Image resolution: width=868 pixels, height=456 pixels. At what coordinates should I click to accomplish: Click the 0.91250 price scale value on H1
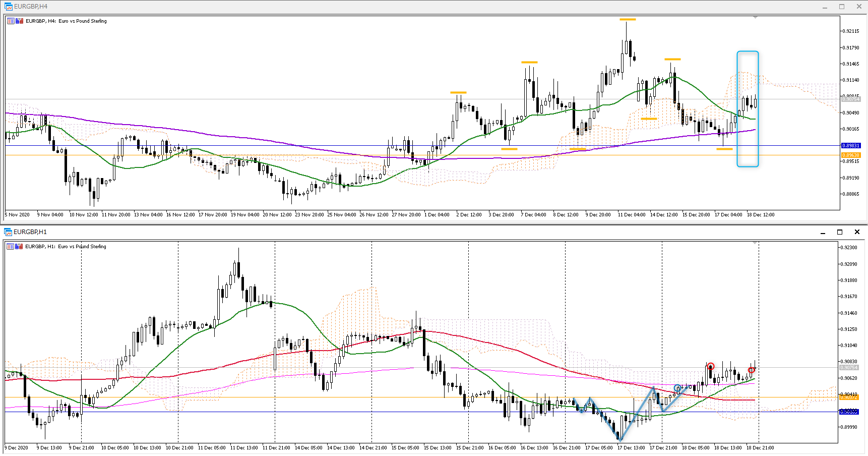[849, 329]
